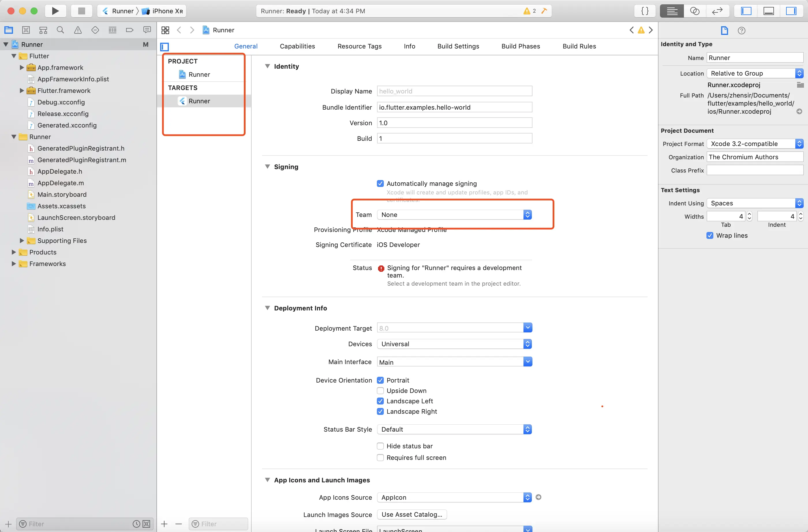Open the Capabilities tab

[x=297, y=46]
